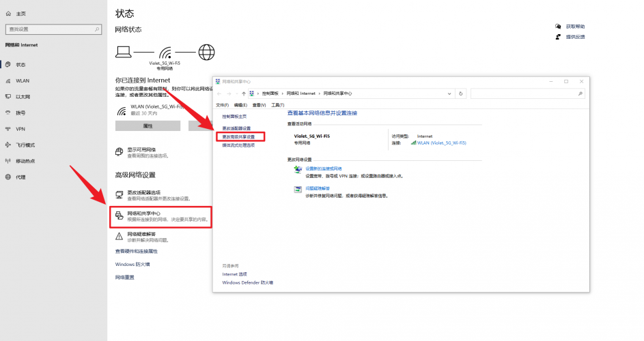Click the WLAN (Violet_5G_Wi-Fi5) connection link

click(440, 143)
